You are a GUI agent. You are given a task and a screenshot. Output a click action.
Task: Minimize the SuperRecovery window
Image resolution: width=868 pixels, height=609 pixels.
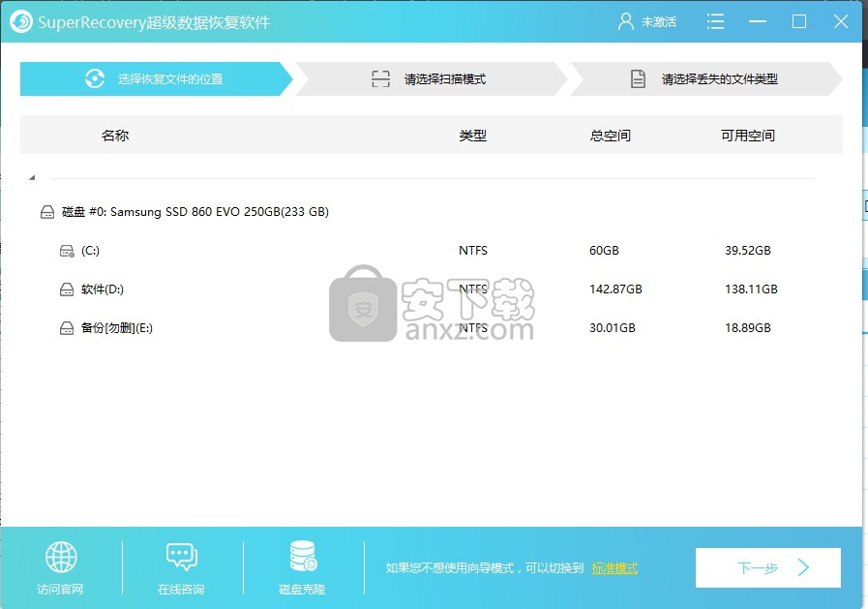758,21
